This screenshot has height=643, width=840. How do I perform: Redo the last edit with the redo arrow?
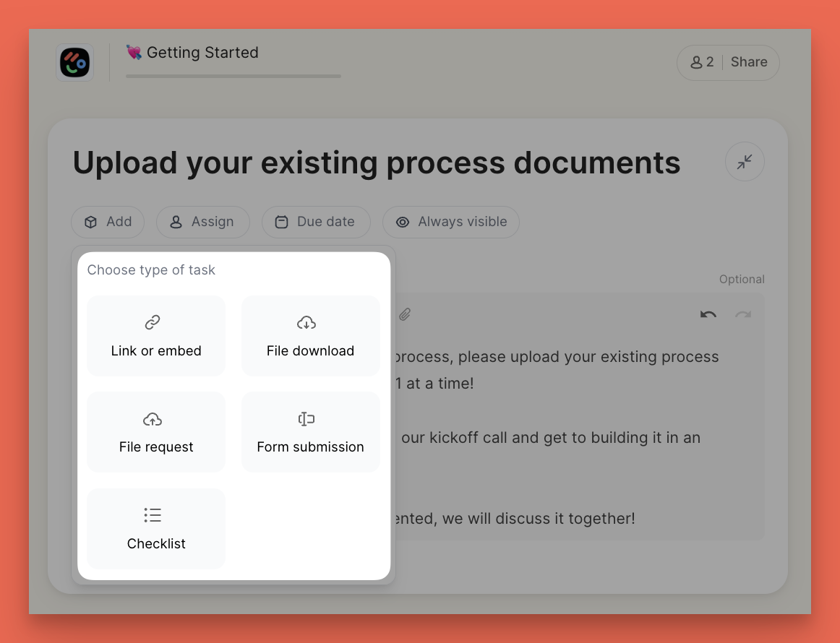coord(743,314)
